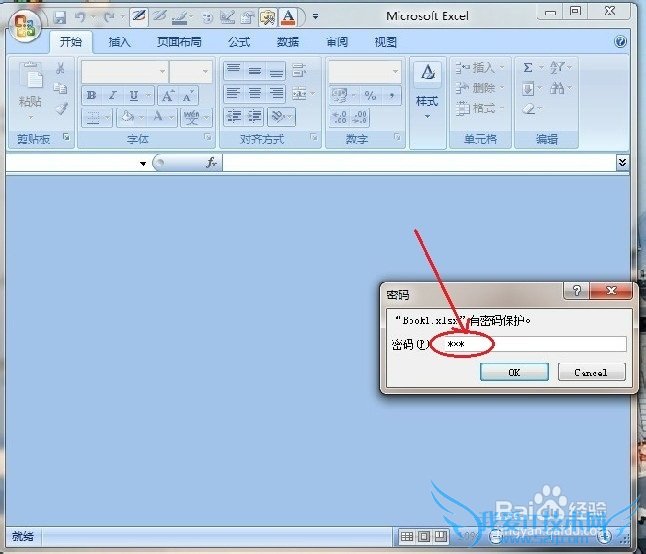Click OK in the password dialog
Screen dimensions: 646x554
click(x=514, y=372)
